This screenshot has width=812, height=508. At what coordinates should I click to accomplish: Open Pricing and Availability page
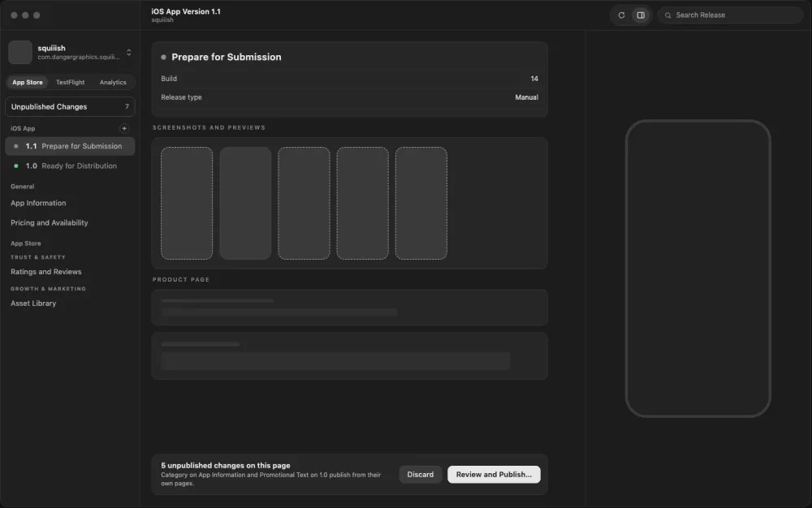[x=50, y=223]
